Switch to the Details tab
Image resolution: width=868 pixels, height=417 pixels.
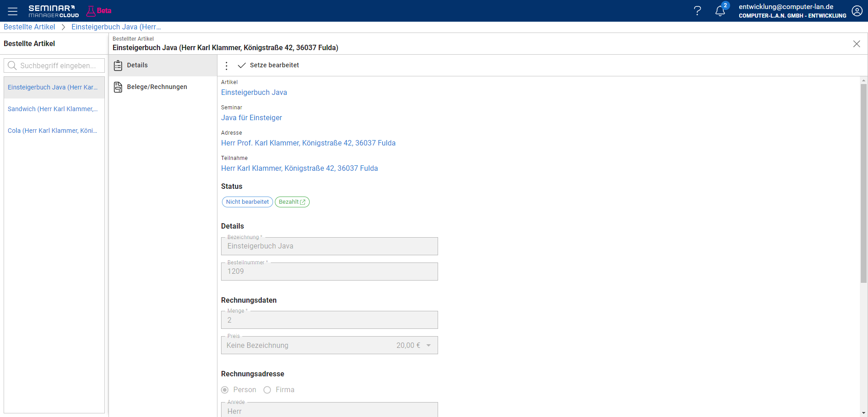pyautogui.click(x=163, y=66)
